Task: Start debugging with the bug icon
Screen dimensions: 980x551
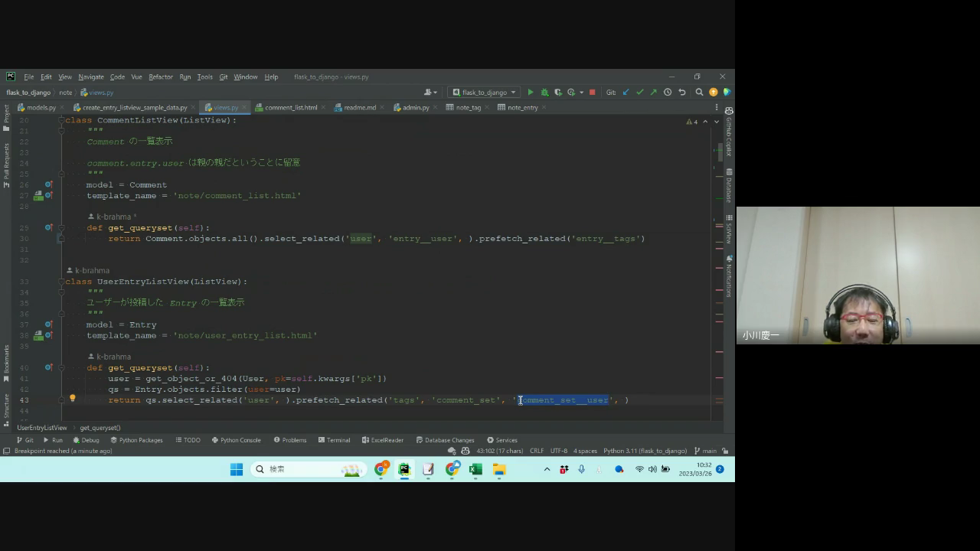Action: pos(544,93)
